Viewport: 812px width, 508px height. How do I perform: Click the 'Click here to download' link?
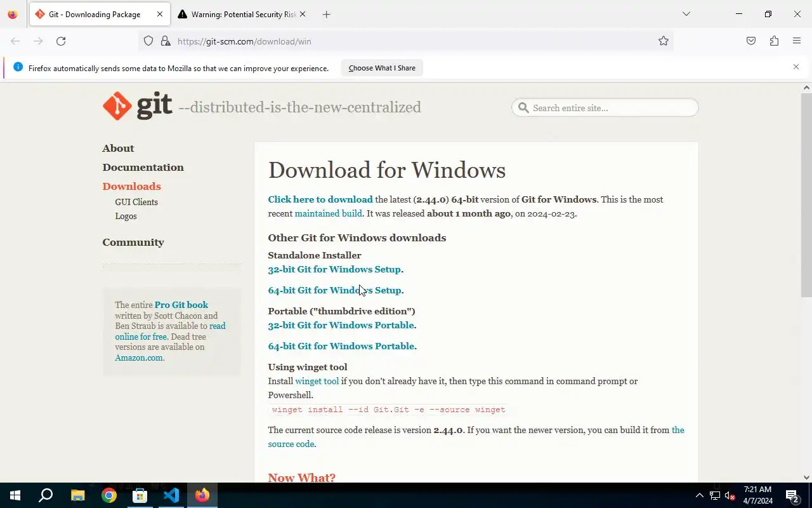pos(320,199)
